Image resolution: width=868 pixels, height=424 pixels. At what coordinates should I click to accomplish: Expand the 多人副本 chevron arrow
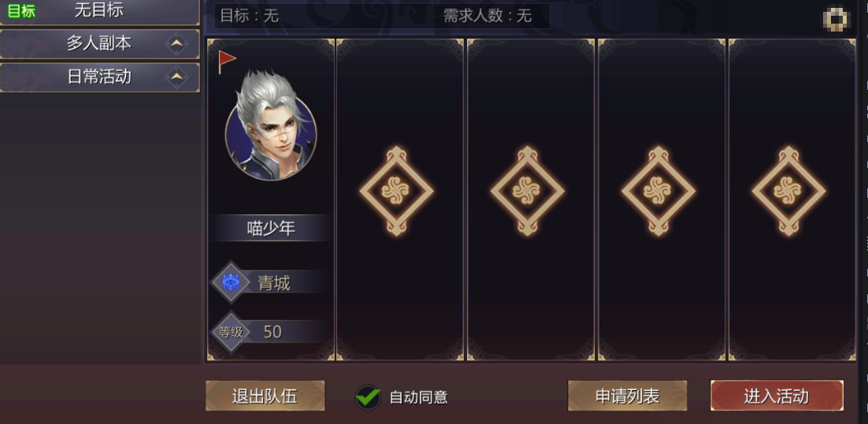(x=176, y=43)
